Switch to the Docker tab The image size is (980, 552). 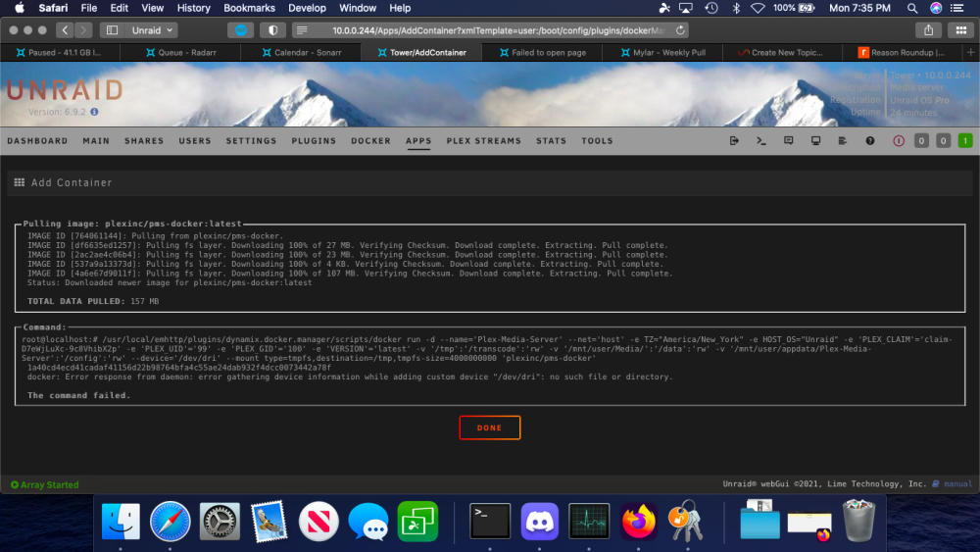(370, 141)
